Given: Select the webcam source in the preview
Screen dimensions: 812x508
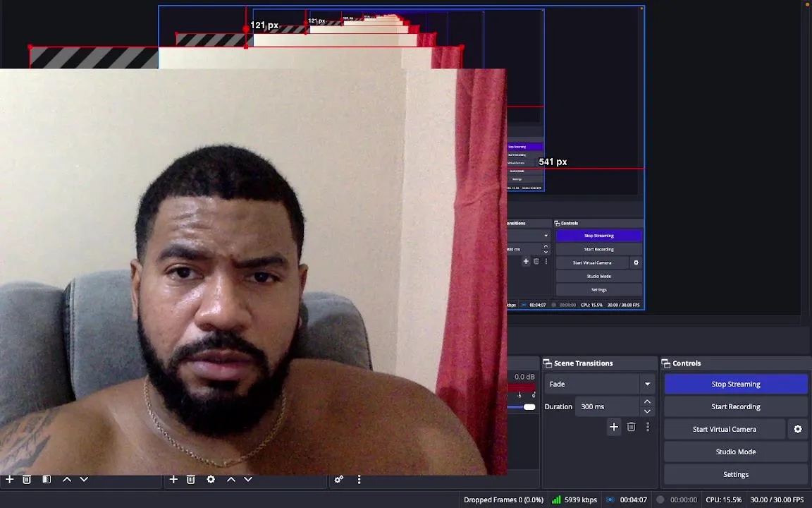Looking at the screenshot, I should (x=253, y=272).
